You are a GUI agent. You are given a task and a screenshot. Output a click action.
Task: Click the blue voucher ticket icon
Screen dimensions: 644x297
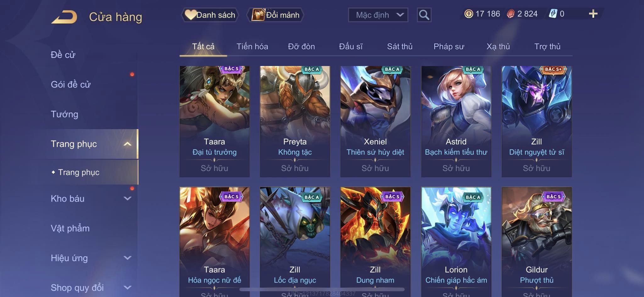[553, 14]
